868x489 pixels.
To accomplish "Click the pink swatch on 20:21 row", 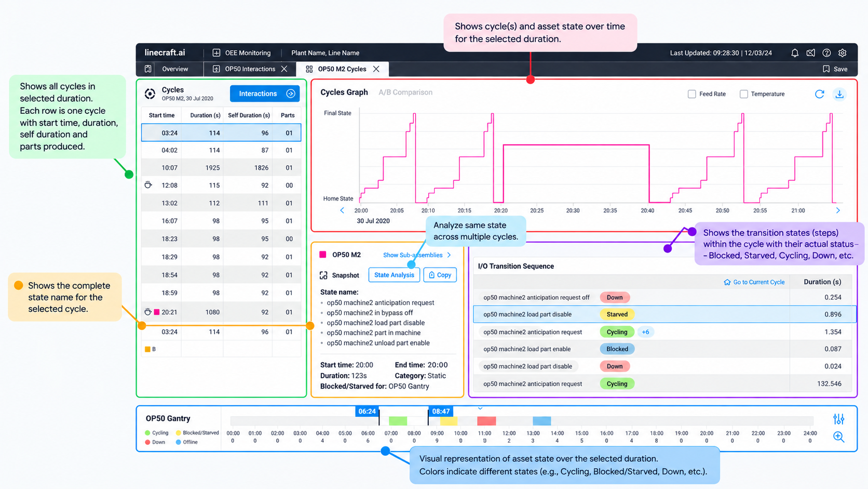I will point(157,312).
